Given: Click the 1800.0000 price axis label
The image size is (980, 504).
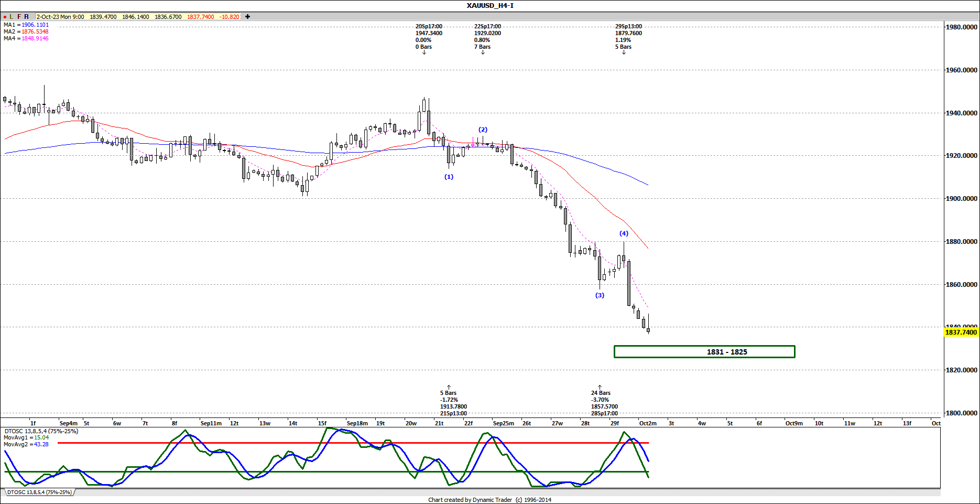Looking at the screenshot, I should click(x=961, y=413).
